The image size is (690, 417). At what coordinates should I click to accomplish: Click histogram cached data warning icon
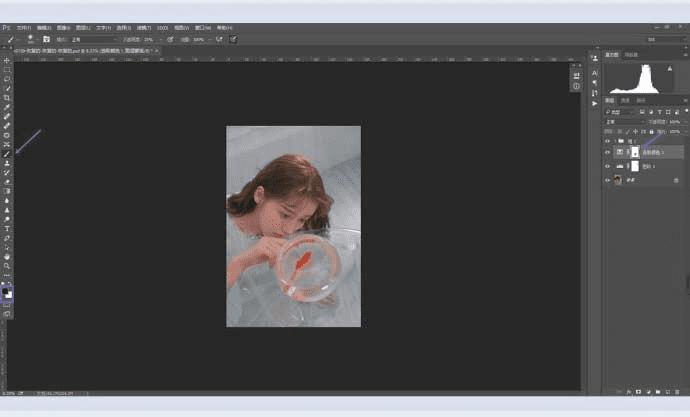tap(670, 68)
